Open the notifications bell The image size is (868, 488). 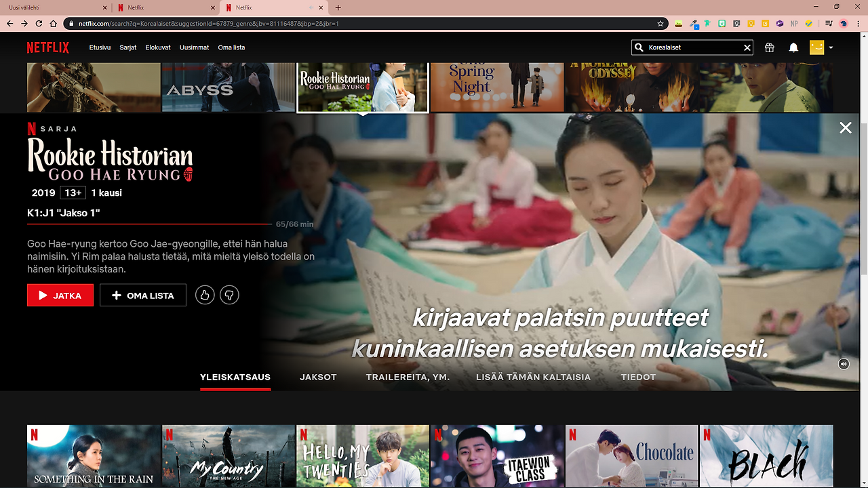coord(793,47)
